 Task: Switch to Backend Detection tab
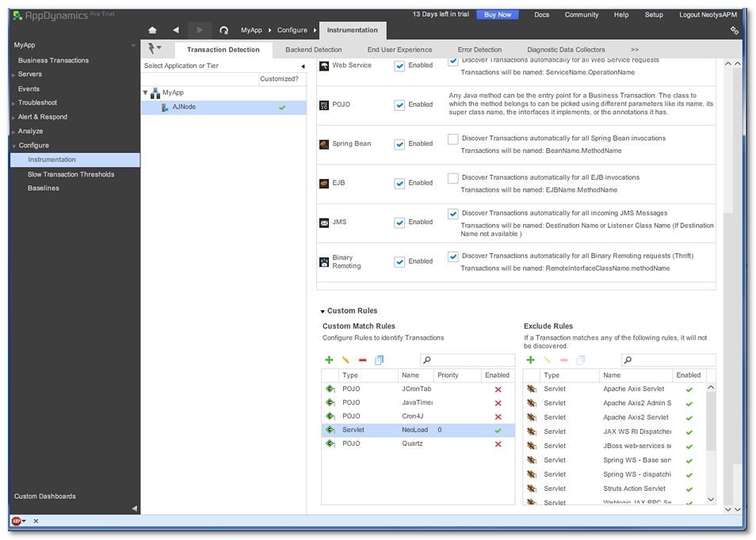coord(313,50)
